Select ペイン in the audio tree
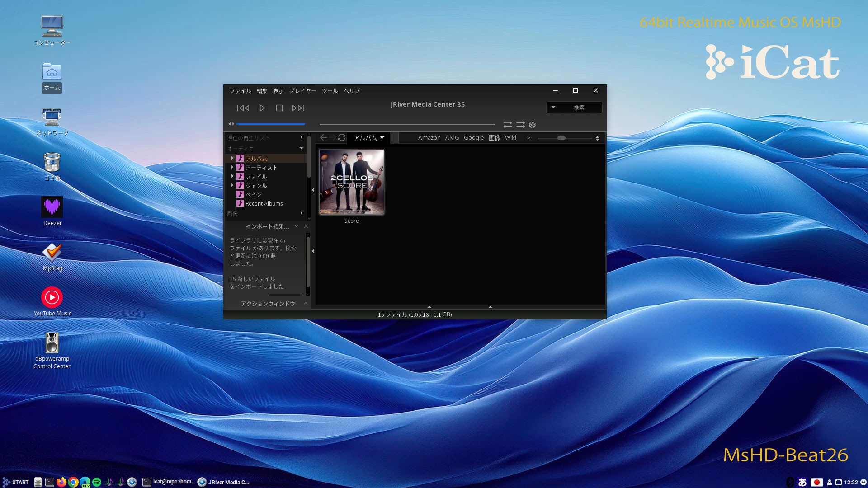Screen dimensions: 868x488 (254, 195)
